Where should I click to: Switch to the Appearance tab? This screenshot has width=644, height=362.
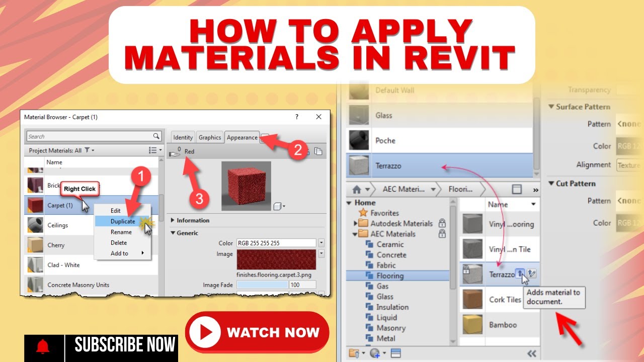click(x=242, y=137)
